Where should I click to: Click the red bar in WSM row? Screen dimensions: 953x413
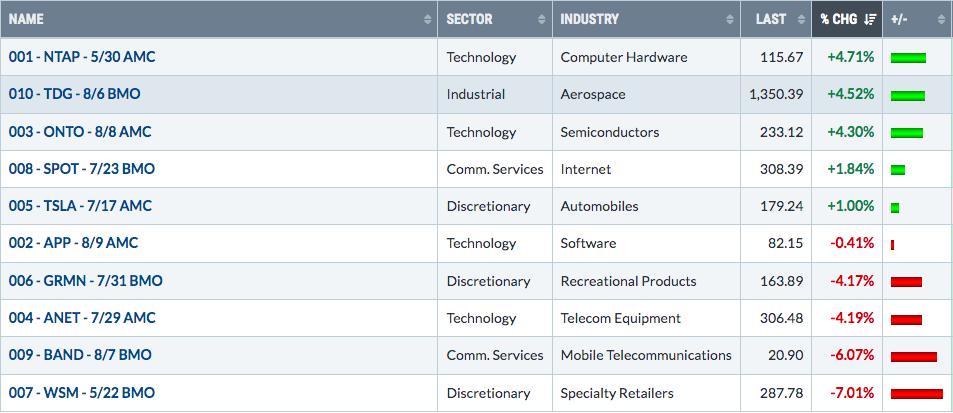(x=917, y=394)
